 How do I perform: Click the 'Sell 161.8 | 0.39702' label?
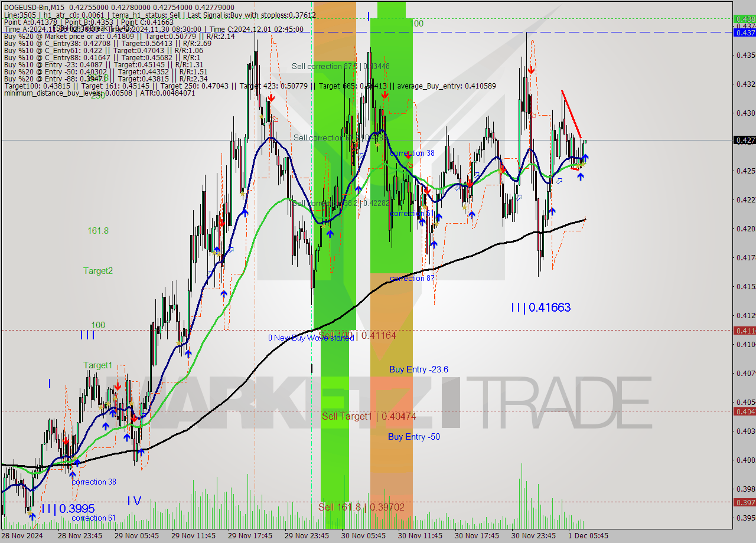point(361,506)
